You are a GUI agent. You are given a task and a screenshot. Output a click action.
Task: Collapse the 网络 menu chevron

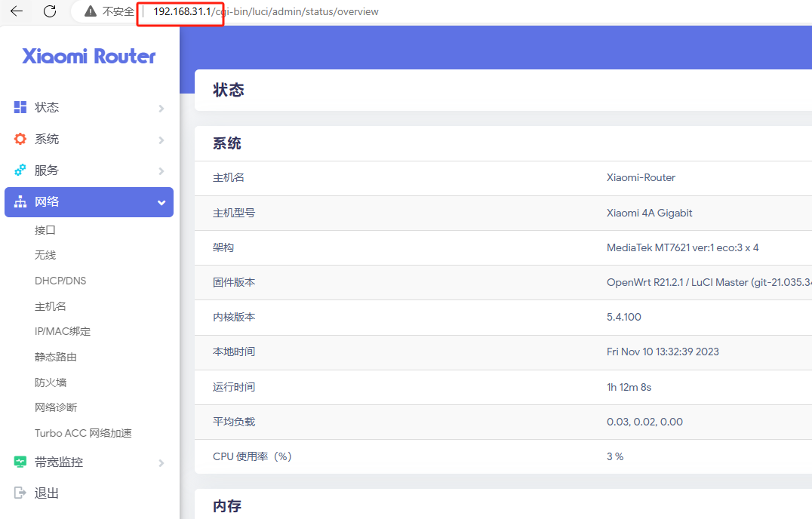pyautogui.click(x=161, y=202)
